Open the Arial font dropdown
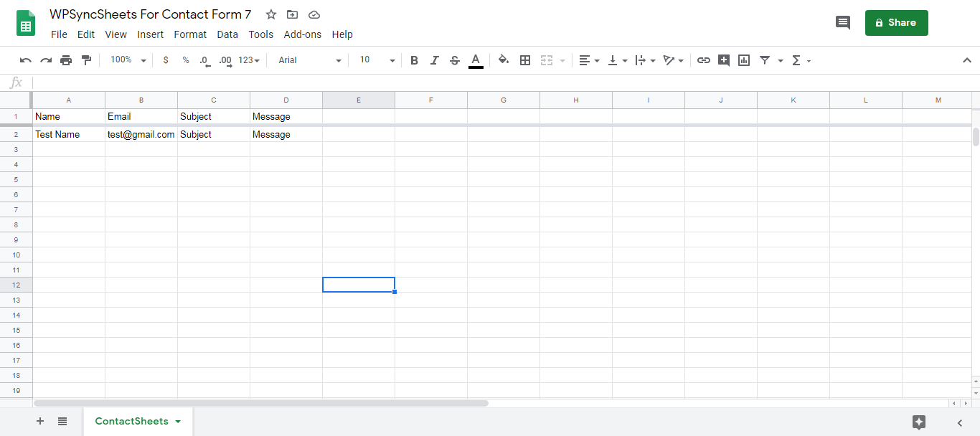Viewport: 980px width, 436px height. coord(310,60)
